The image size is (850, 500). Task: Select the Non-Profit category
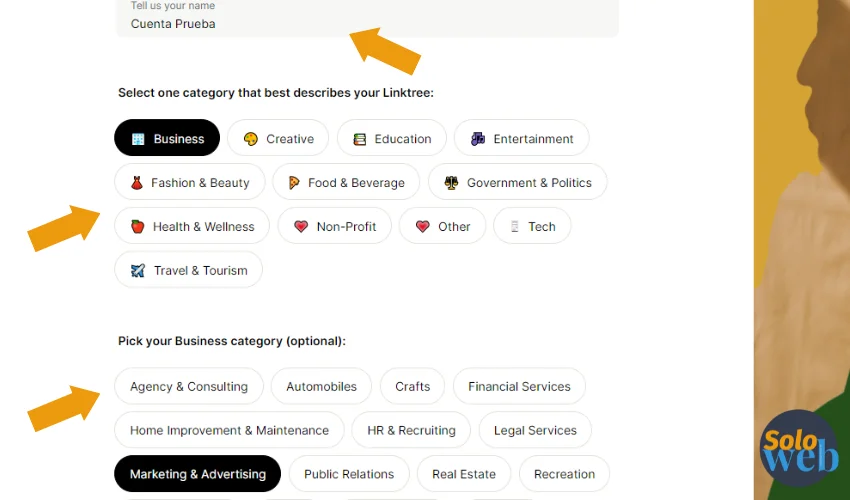coord(334,226)
